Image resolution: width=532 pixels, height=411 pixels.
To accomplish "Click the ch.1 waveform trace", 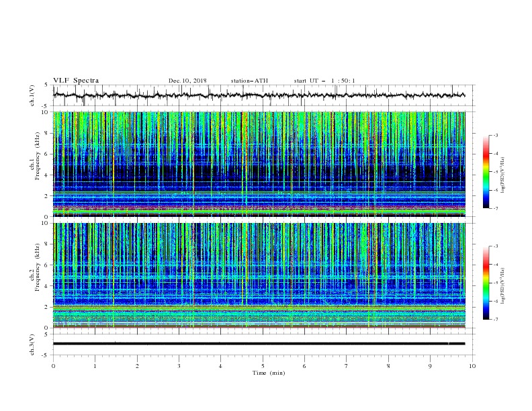I will 259,95.
